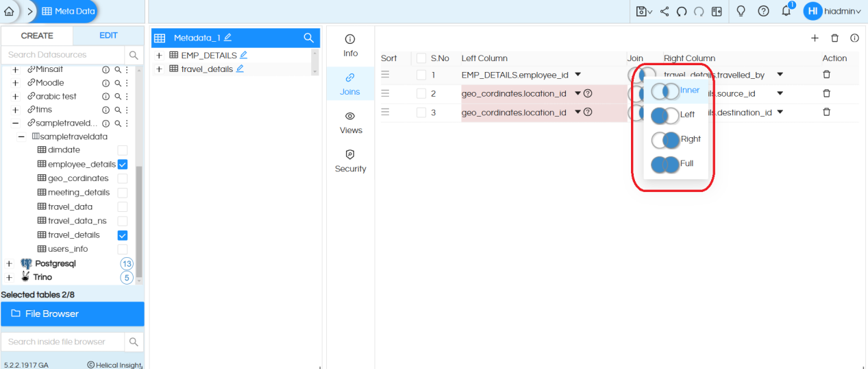
Task: Collapse the sampletraveld... datasource
Action: 15,123
